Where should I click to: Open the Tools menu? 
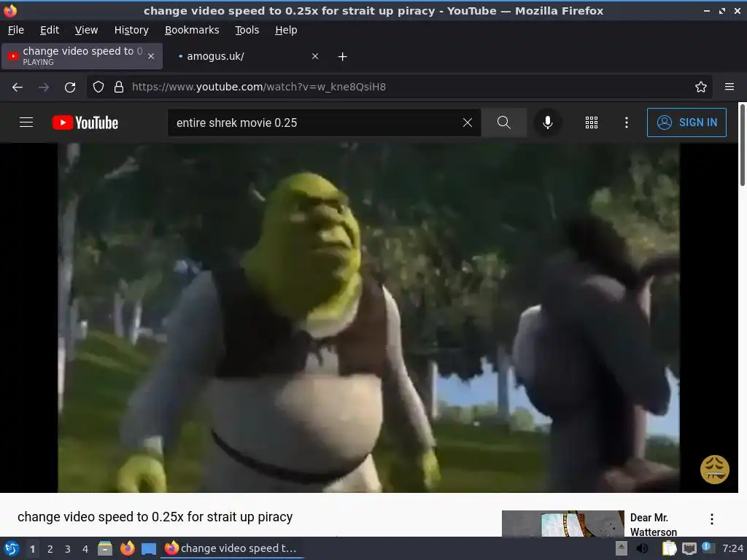tap(247, 30)
